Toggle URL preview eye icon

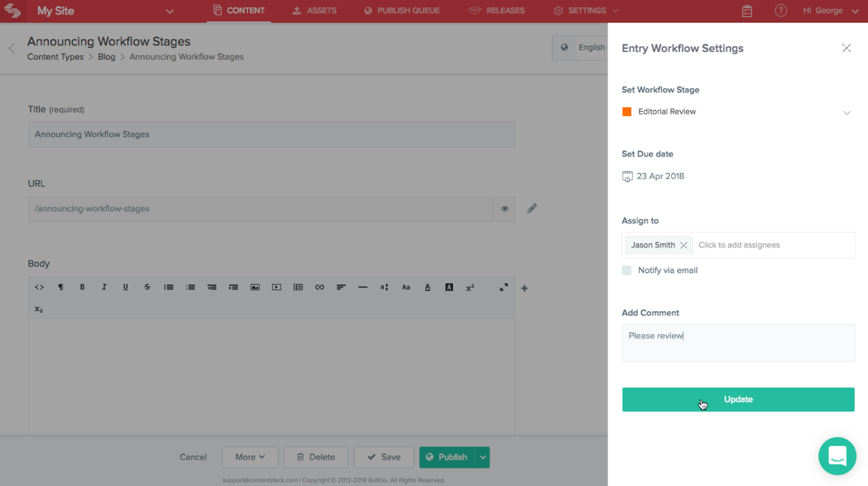click(505, 209)
